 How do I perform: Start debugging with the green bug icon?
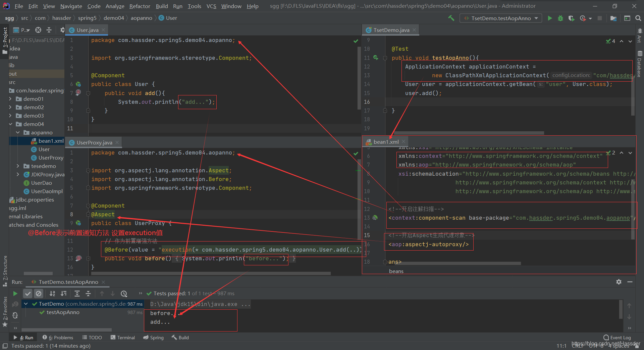click(x=560, y=18)
